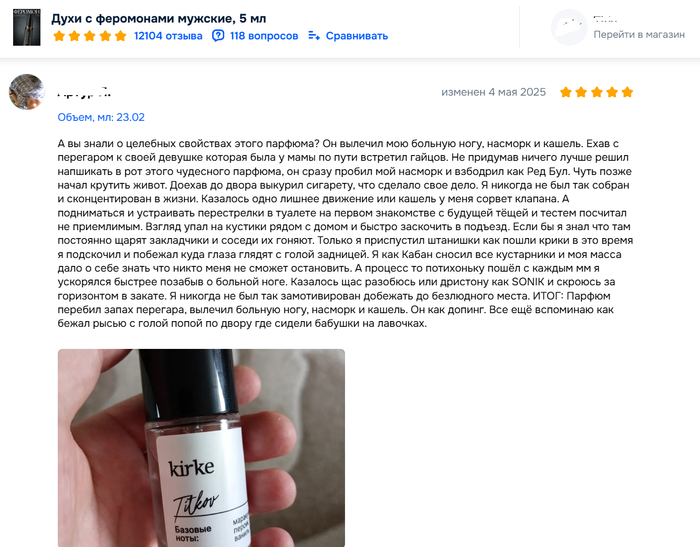
Task: Select the 'Объем, мл: 23.02' variant link
Action: (x=101, y=117)
